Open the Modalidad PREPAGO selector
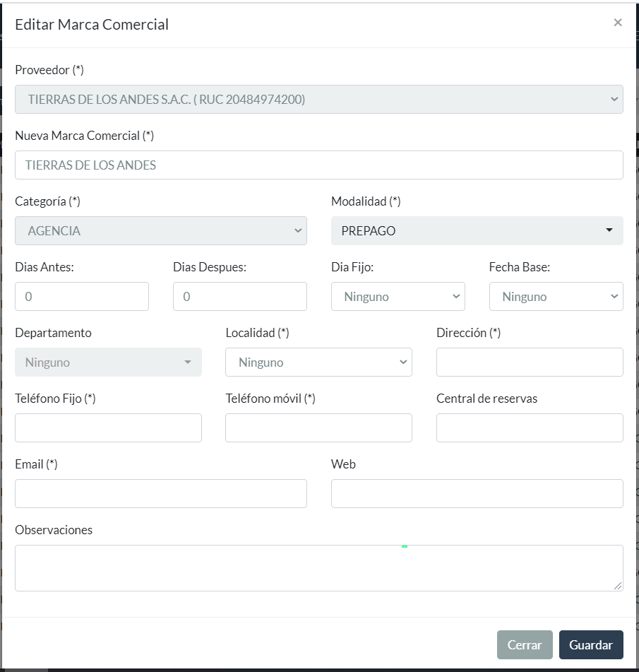 [477, 231]
